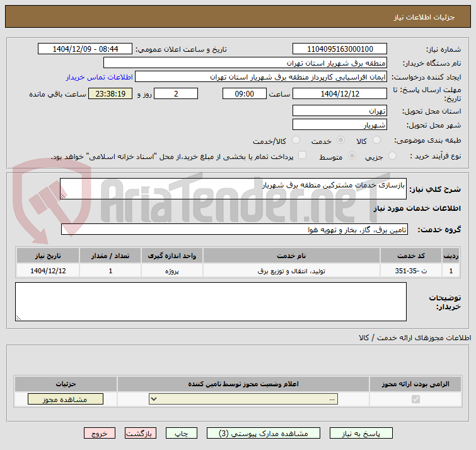Click the بازگشت back button
This screenshot has height=450, width=476.
tap(140, 433)
